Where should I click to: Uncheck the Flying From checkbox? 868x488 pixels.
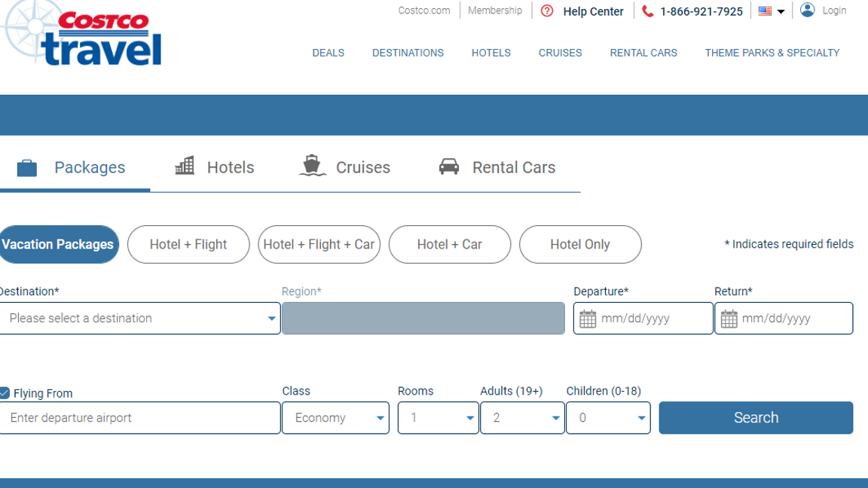tap(5, 393)
